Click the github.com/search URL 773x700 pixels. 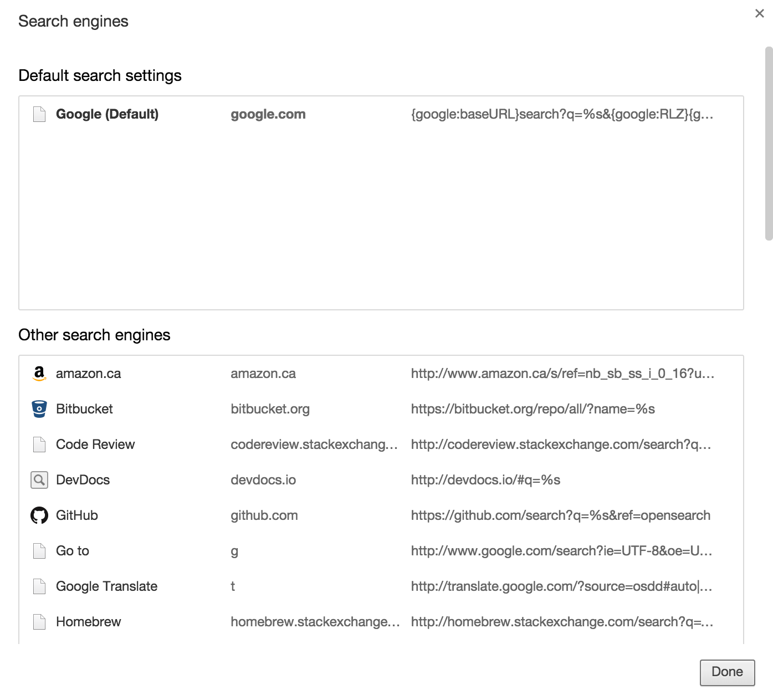tap(560, 515)
